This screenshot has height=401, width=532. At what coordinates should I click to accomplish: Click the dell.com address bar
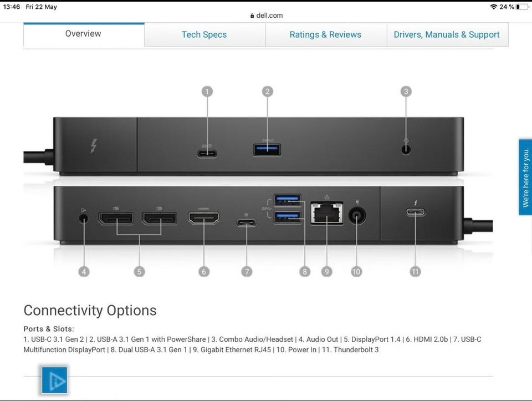click(x=267, y=16)
